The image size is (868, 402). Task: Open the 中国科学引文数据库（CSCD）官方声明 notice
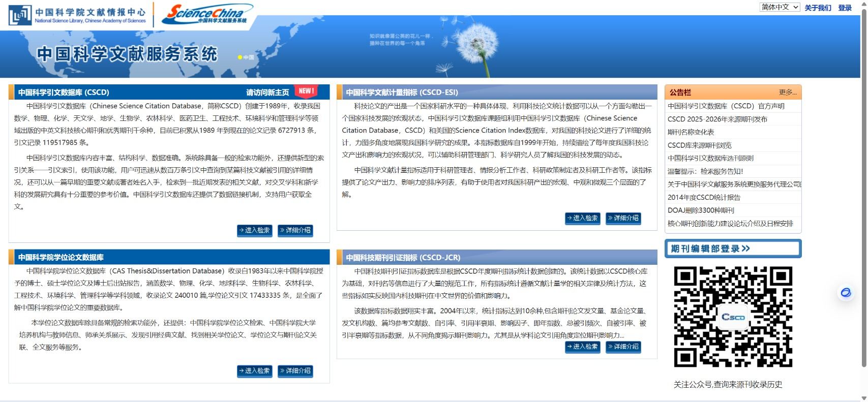point(726,106)
